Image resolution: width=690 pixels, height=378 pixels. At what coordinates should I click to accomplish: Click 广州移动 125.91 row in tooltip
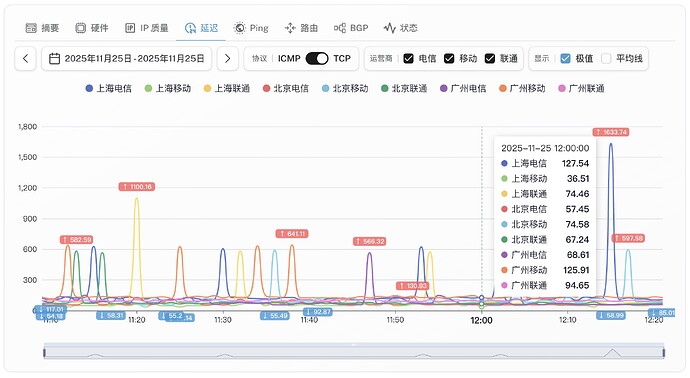point(545,270)
